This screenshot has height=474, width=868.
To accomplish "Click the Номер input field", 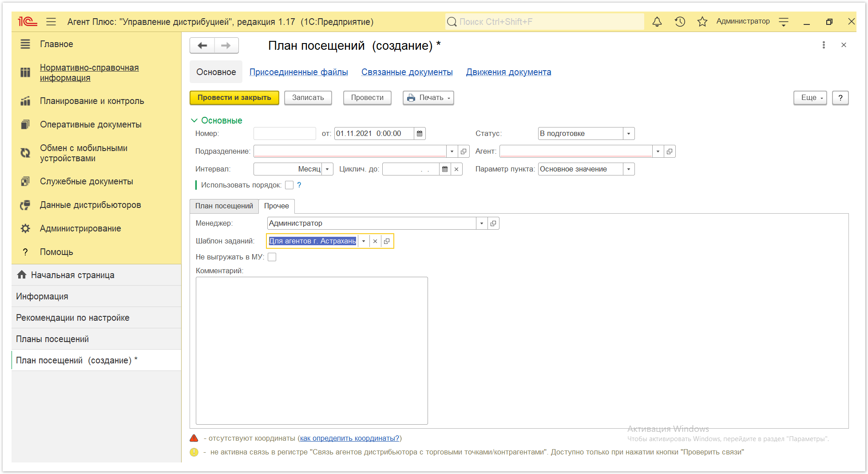I will [x=285, y=133].
